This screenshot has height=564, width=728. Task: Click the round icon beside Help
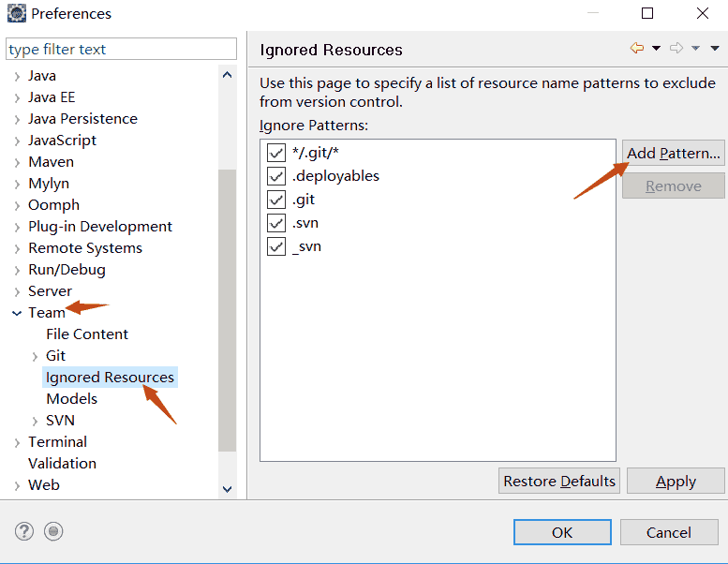pyautogui.click(x=54, y=531)
